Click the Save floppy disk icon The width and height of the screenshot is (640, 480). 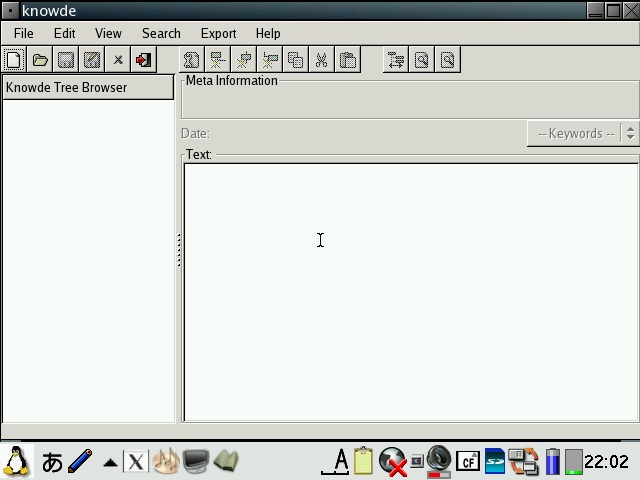point(66,60)
